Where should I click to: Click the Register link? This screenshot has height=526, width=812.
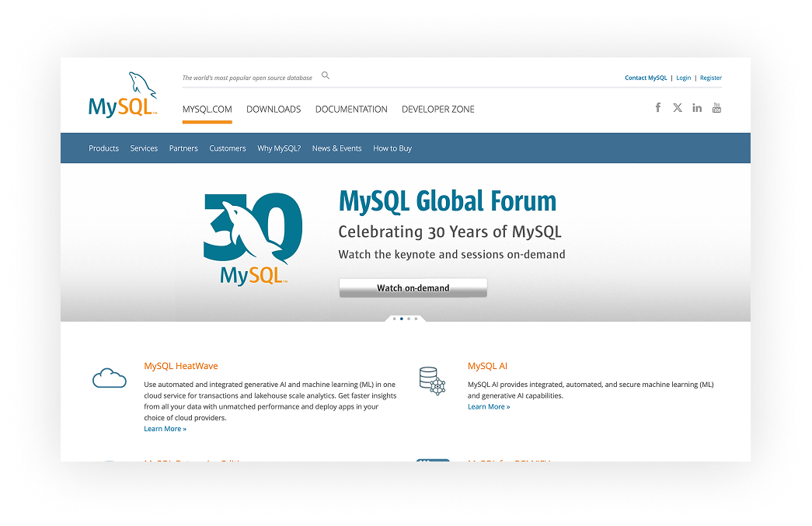click(711, 78)
